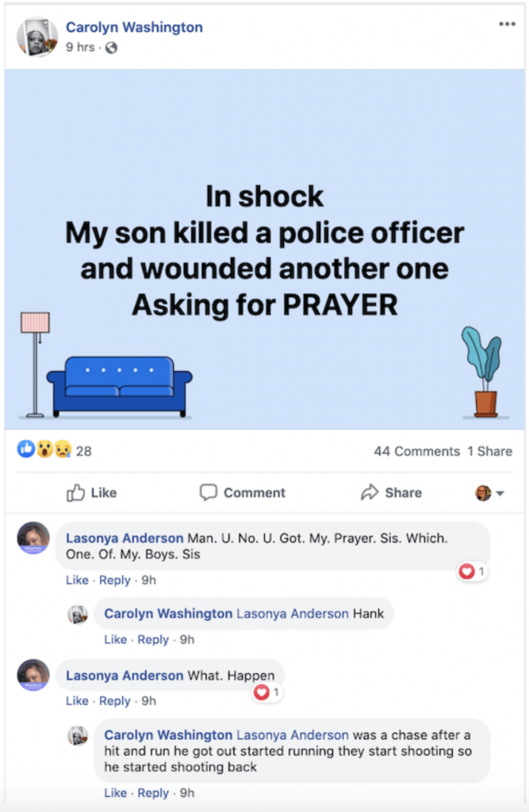Click the heart reaction on the 'What. Happen' comment
529x812 pixels.
[261, 693]
